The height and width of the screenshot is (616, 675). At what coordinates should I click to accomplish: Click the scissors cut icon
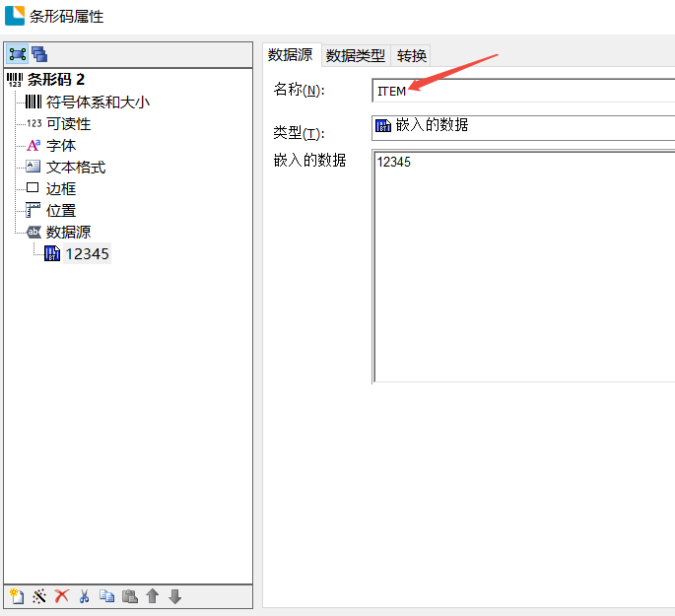point(85,596)
